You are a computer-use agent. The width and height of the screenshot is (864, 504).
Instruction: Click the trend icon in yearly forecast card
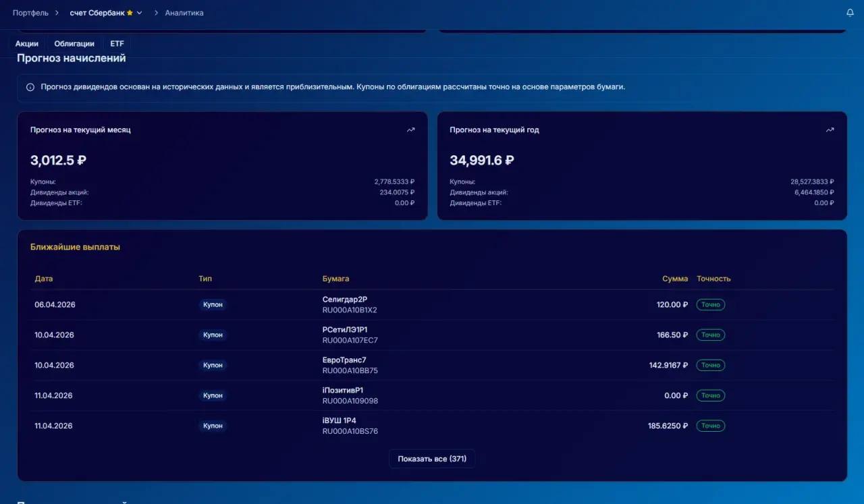(830, 130)
